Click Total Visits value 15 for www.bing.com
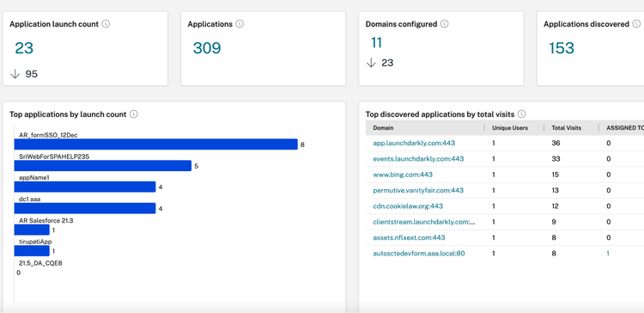Screen dimensions: 644x313 point(556,175)
